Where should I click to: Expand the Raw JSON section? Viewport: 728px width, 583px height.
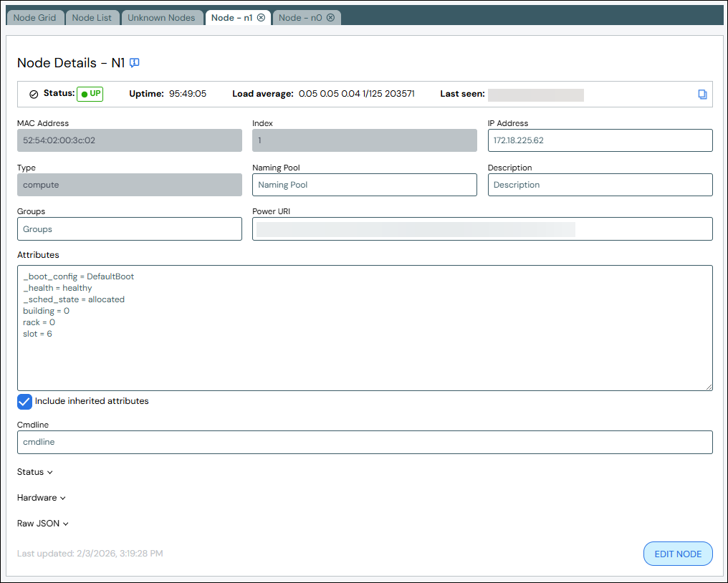tap(43, 524)
